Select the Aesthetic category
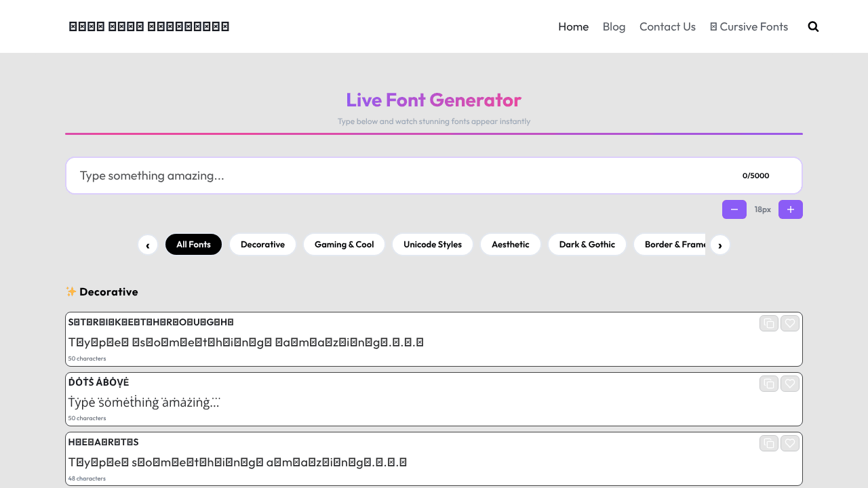This screenshot has height=488, width=868. pos(511,245)
